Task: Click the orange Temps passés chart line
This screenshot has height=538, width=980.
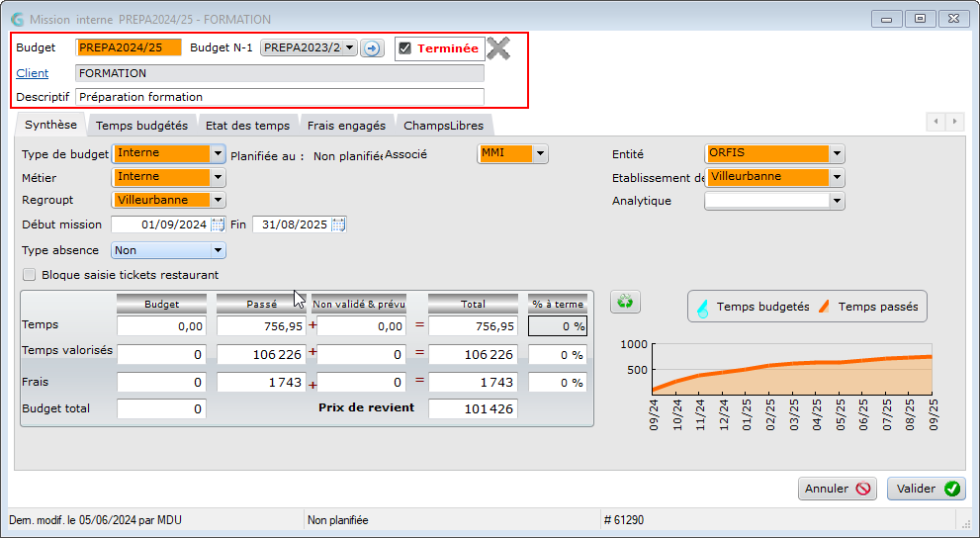Action: coord(792,364)
